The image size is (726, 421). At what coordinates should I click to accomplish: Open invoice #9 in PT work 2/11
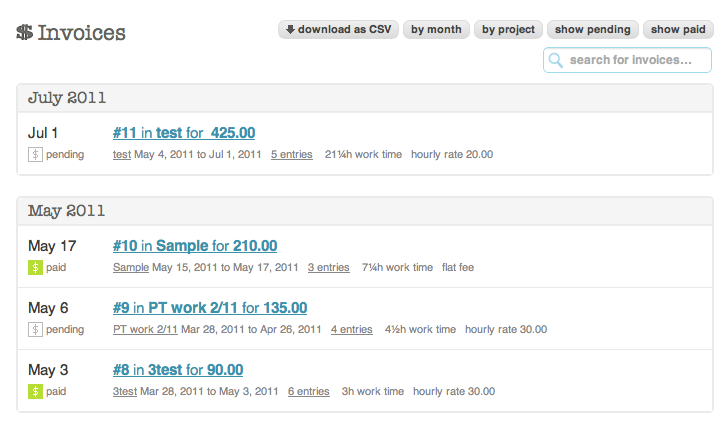[210, 308]
